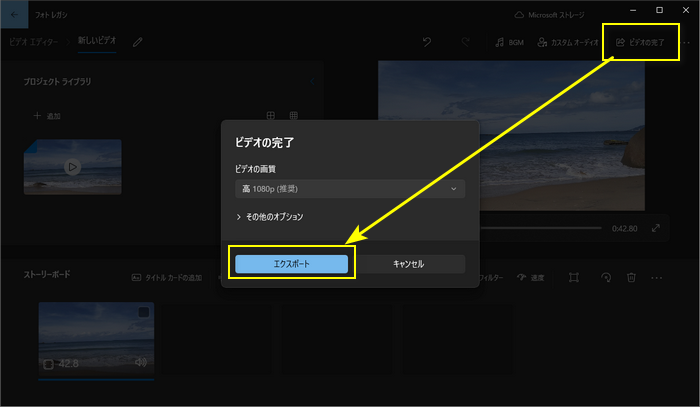Click the play icon on library thumbnail
Image resolution: width=700 pixels, height=407 pixels.
click(x=72, y=167)
